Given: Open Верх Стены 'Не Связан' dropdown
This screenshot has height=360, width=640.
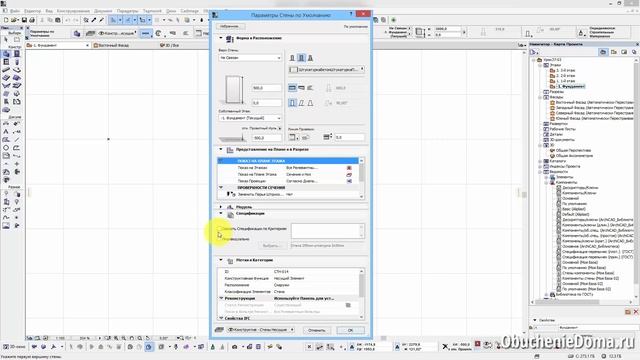Looking at the screenshot, I should tap(250, 58).
